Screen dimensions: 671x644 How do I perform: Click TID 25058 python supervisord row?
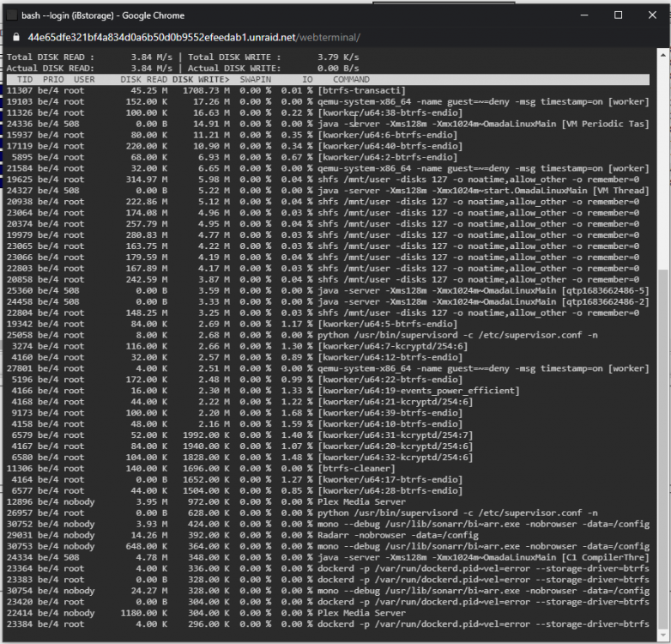click(x=302, y=335)
